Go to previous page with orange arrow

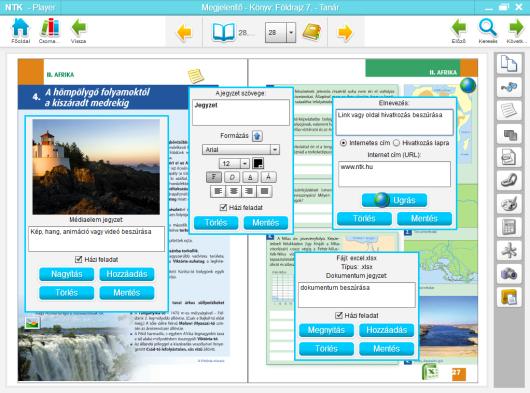(184, 32)
